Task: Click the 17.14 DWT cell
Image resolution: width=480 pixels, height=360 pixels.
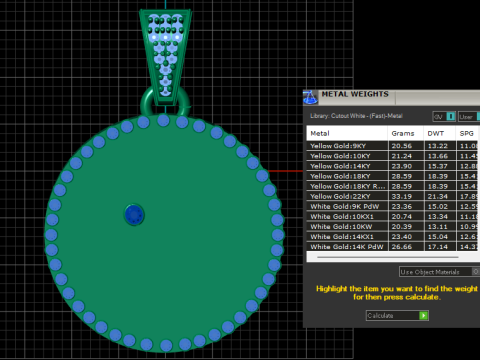Action: click(x=440, y=247)
